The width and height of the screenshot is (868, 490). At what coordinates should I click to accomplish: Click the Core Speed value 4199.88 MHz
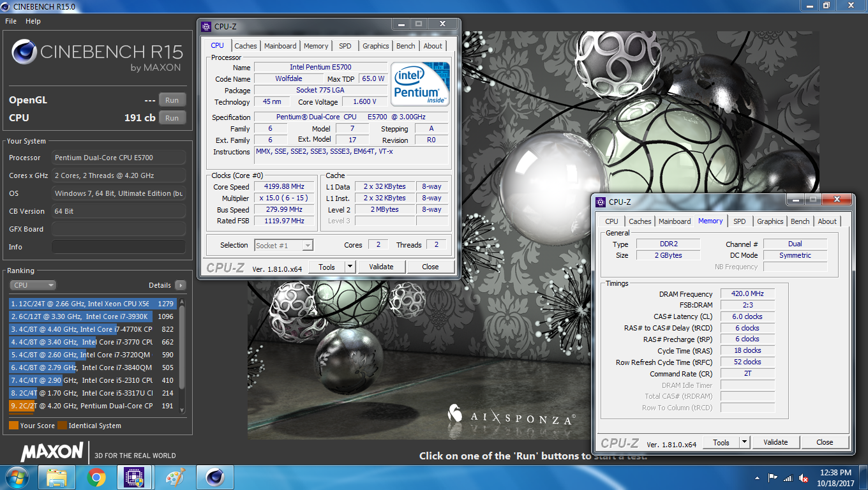[x=285, y=186]
